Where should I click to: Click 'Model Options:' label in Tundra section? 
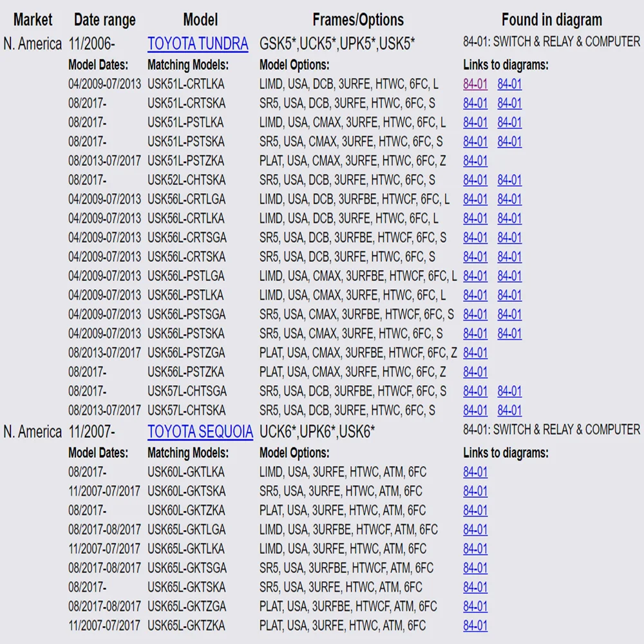click(x=294, y=64)
